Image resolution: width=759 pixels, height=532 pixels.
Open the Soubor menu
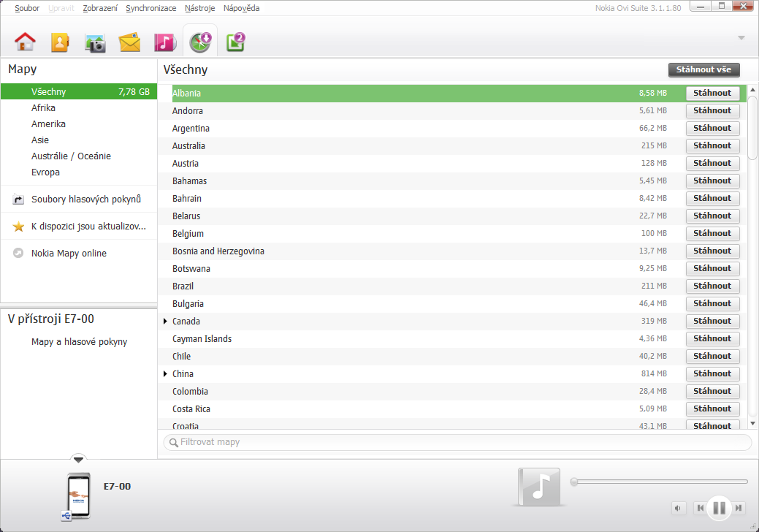[26, 8]
